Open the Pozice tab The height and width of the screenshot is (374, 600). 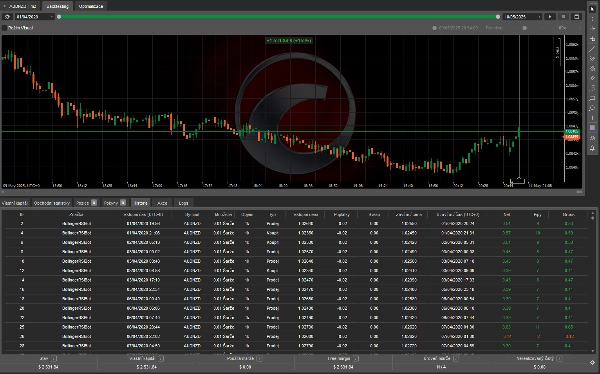[86, 203]
